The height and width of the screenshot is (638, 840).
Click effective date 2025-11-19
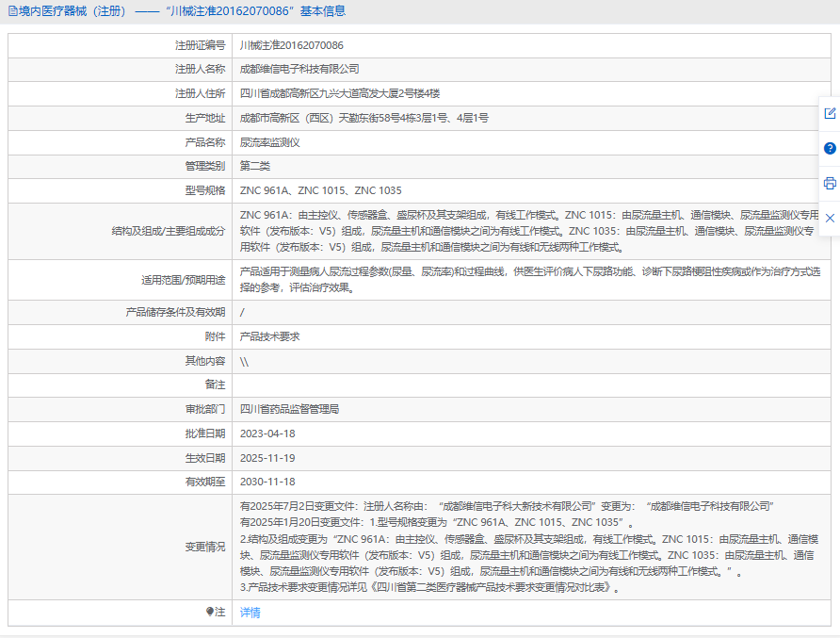(x=267, y=458)
